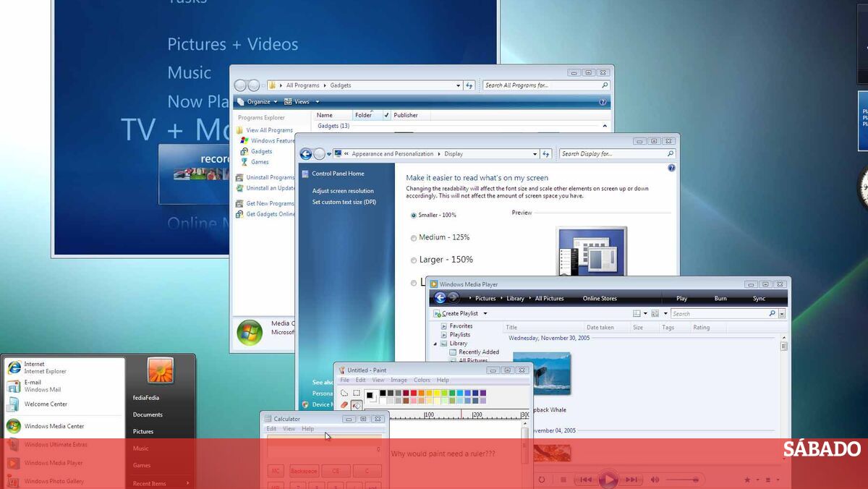Click the Windows Mail icon
The image size is (868, 489).
pos(14,386)
